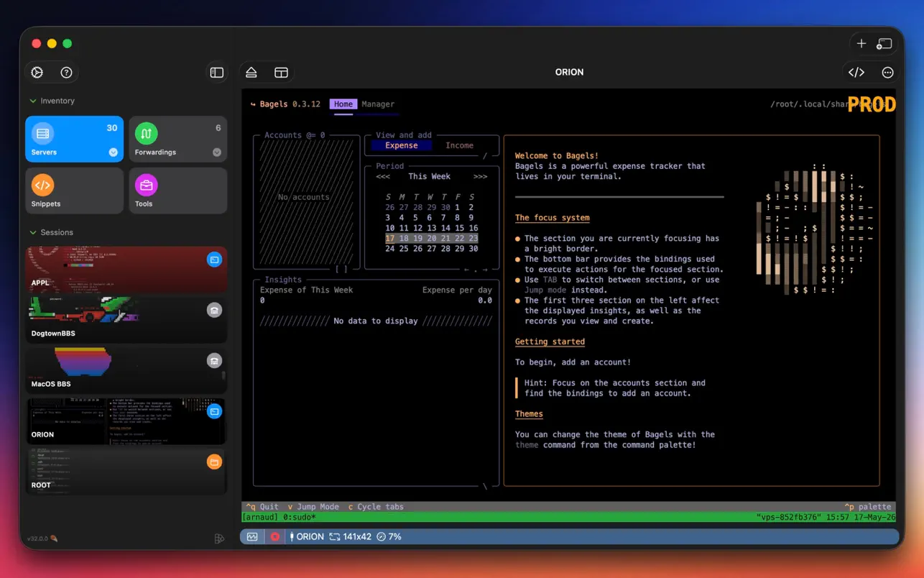Collapse the Sessions section
The height and width of the screenshot is (578, 924).
coord(33,233)
